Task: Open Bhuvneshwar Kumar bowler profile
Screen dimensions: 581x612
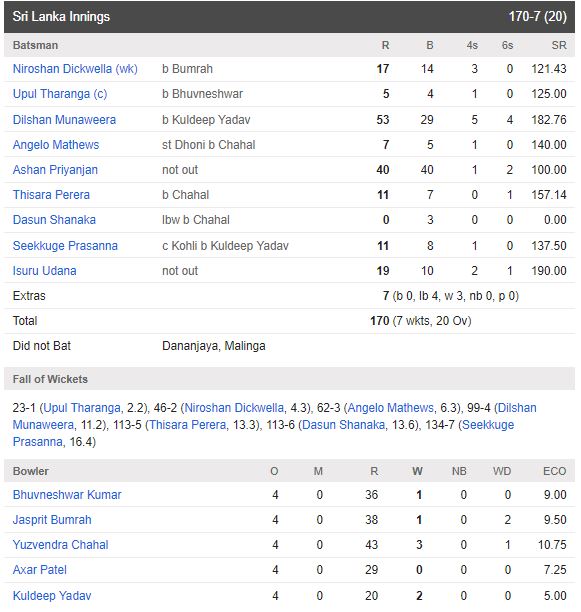Action: 67,495
